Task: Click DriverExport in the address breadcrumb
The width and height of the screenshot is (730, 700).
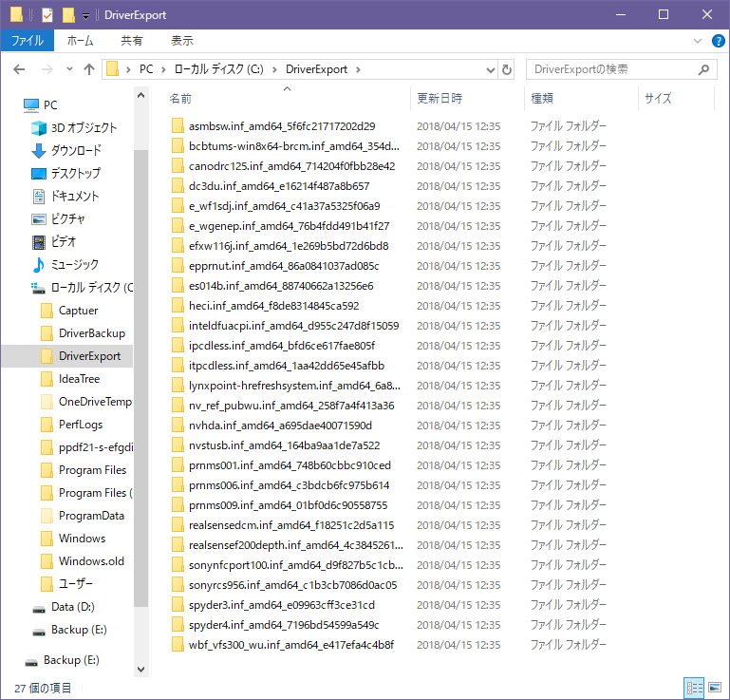Action: coord(316,69)
